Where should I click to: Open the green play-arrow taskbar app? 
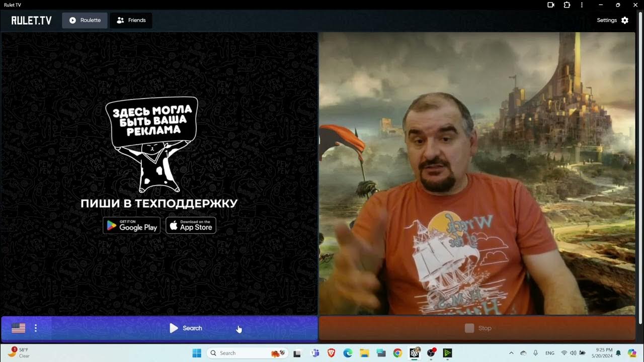coord(447,353)
